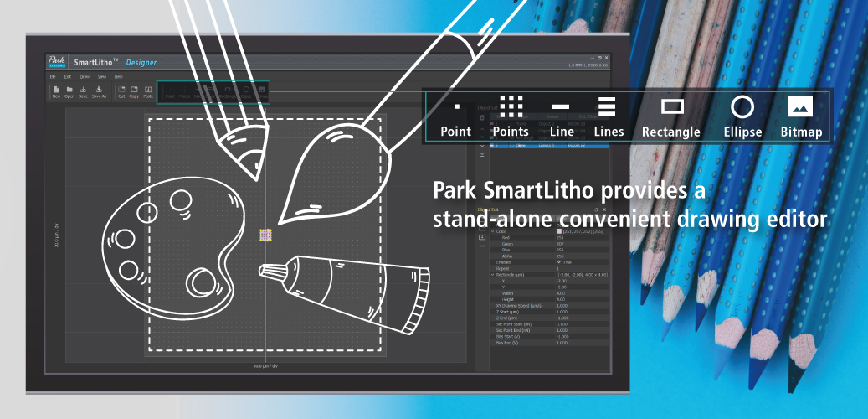The image size is (868, 419).
Task: Click the pink color swatch in Color row
Action: [559, 231]
